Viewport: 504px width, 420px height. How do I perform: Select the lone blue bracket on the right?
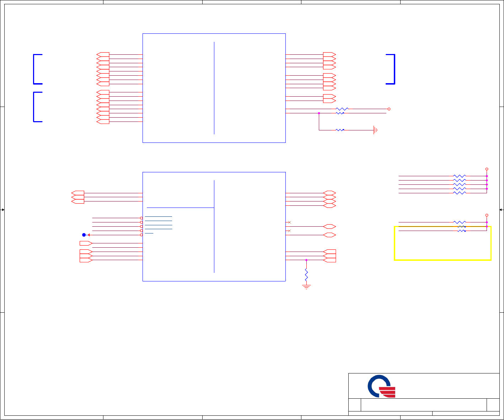point(391,69)
